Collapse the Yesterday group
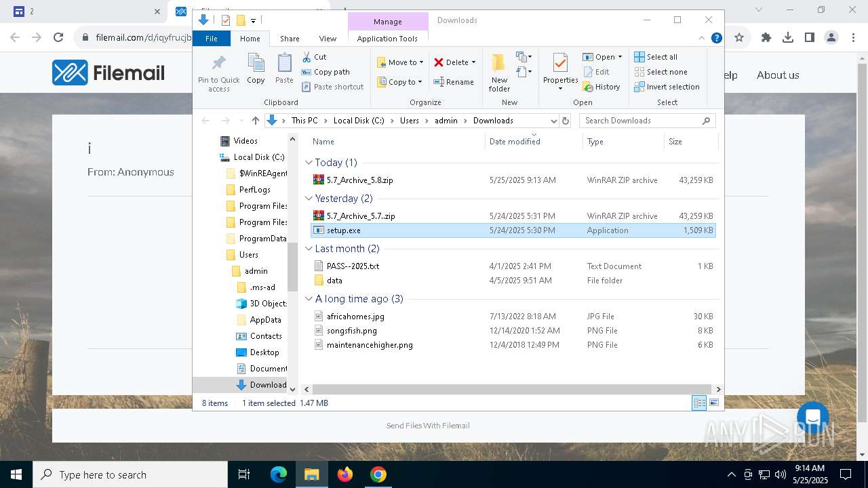This screenshot has height=488, width=868. [309, 199]
